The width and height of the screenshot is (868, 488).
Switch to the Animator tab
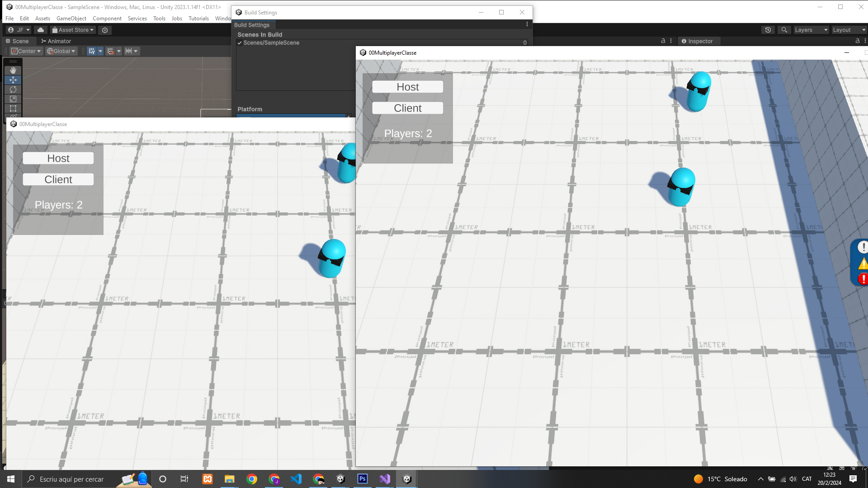tap(56, 41)
